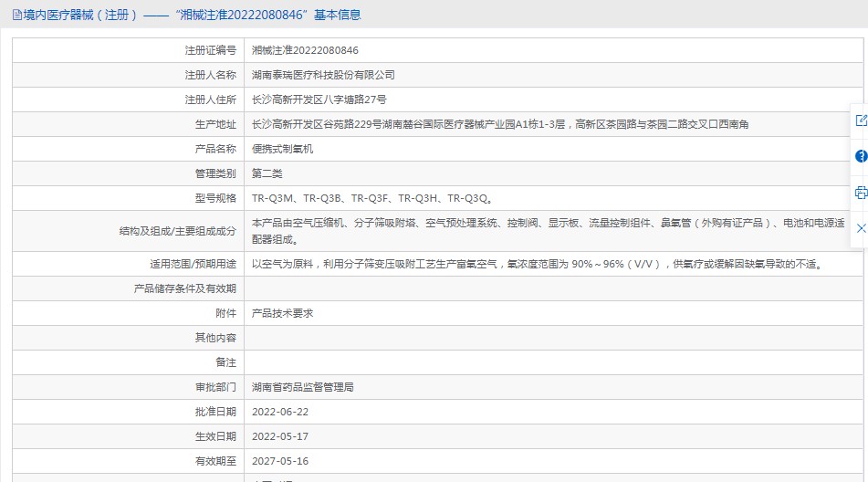The image size is (868, 482).
Task: Click the 产品储存条件及有效期 label
Action: click(185, 288)
